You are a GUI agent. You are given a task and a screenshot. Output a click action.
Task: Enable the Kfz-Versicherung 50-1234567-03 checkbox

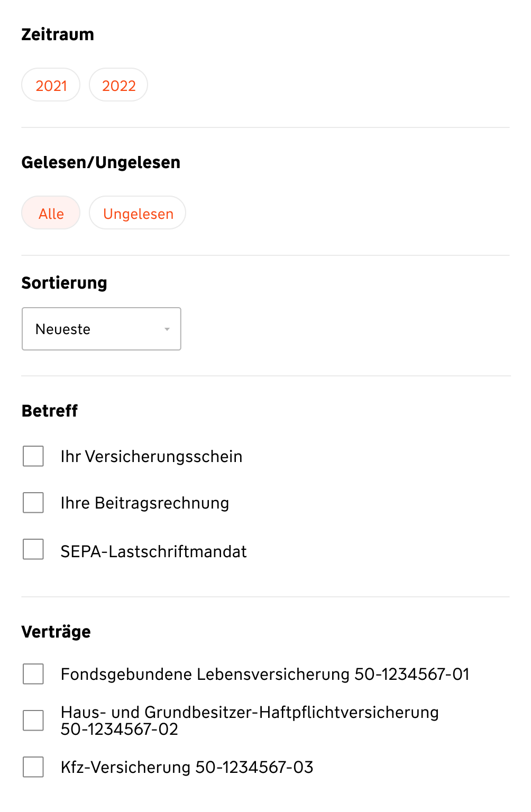[x=33, y=767]
